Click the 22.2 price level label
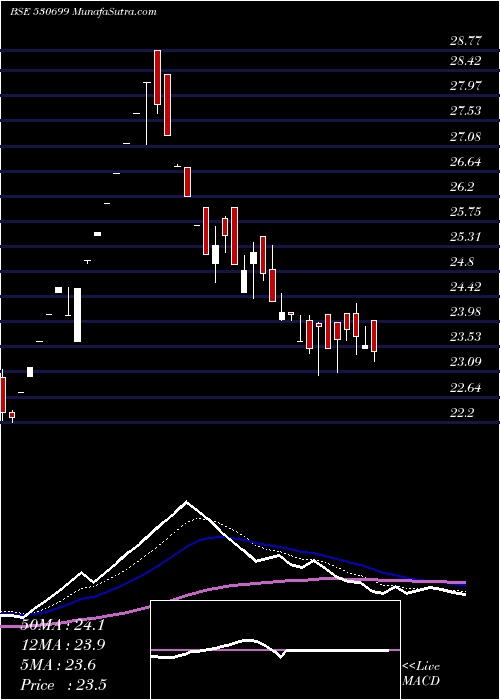This screenshot has height=700, width=500. 462,413
